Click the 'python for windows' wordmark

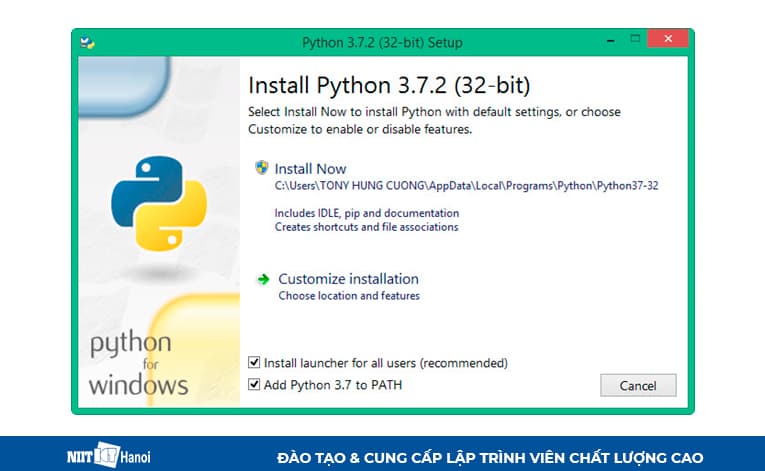coord(139,364)
